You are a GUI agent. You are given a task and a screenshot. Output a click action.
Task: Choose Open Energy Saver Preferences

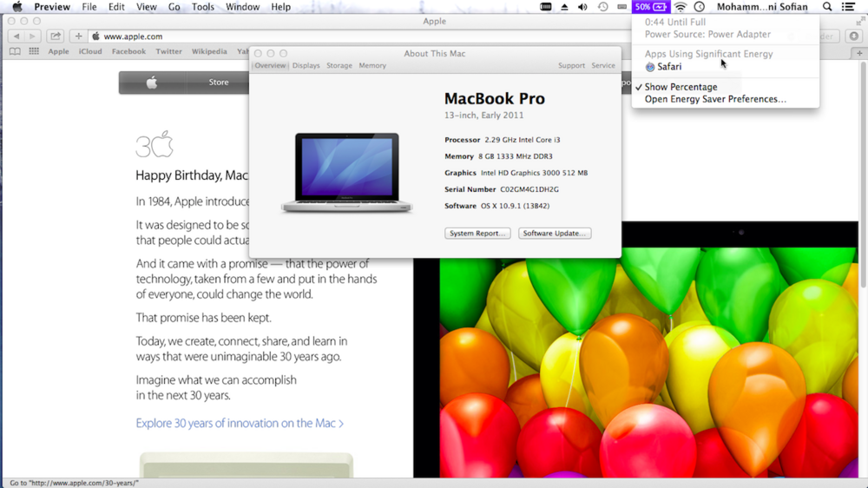[725, 99]
